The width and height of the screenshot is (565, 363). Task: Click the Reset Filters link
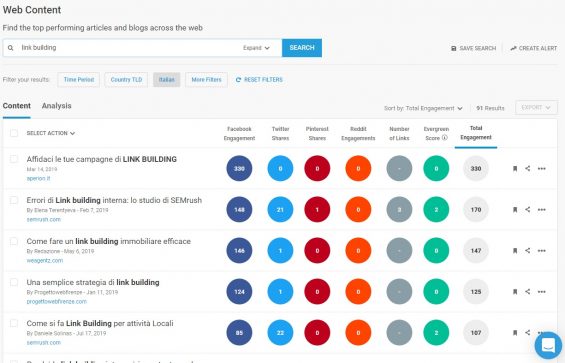pyautogui.click(x=259, y=80)
